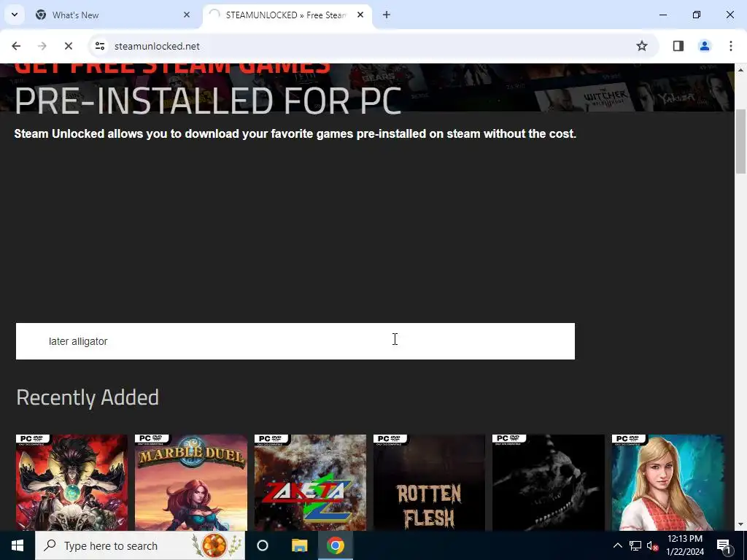Click the later alligator search field
The image size is (747, 560).
pos(295,341)
